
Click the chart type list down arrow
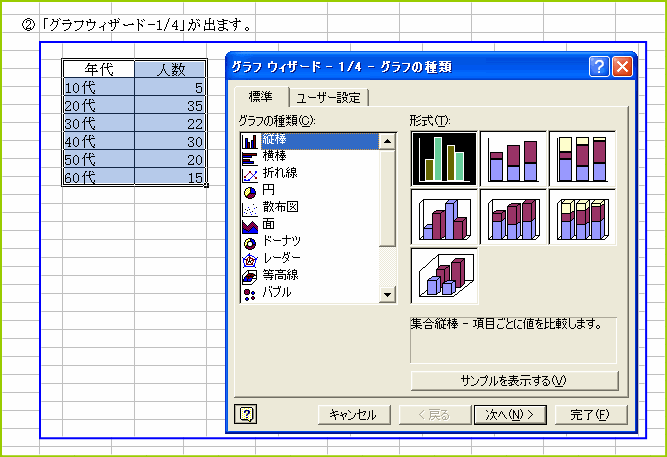coord(387,294)
